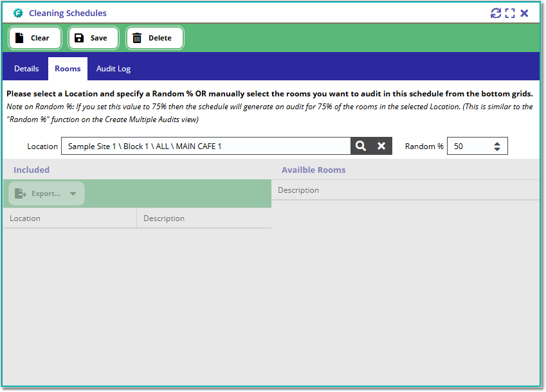The width and height of the screenshot is (546, 392).
Task: Click the Random % label
Action: [424, 146]
